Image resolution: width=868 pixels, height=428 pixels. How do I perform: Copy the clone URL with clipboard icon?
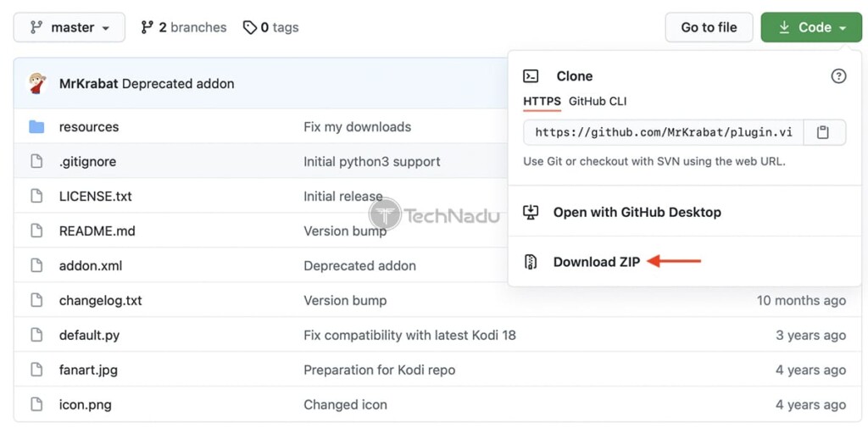[x=823, y=132]
